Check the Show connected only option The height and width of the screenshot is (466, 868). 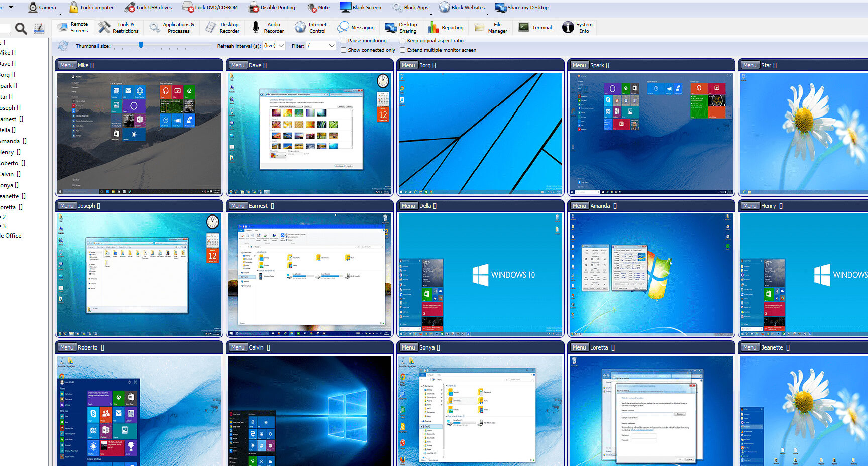pyautogui.click(x=344, y=50)
